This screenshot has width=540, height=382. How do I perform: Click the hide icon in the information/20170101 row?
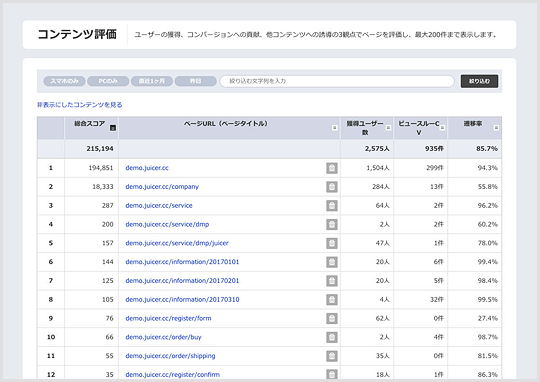click(x=332, y=262)
